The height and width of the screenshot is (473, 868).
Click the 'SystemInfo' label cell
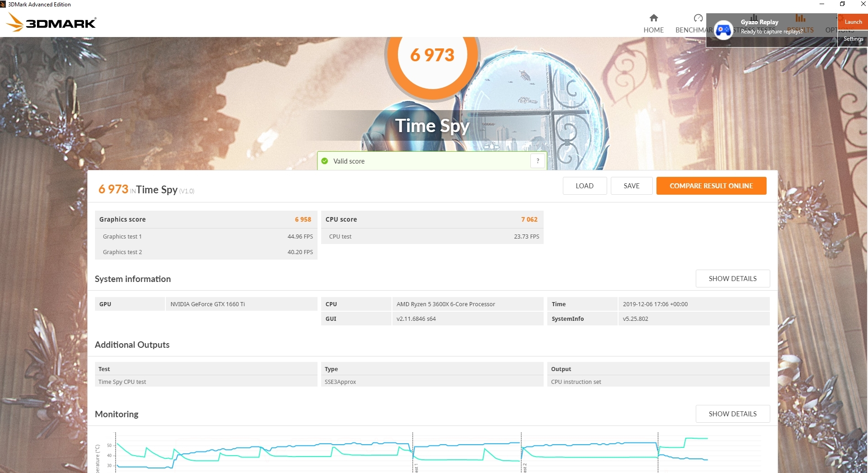582,319
